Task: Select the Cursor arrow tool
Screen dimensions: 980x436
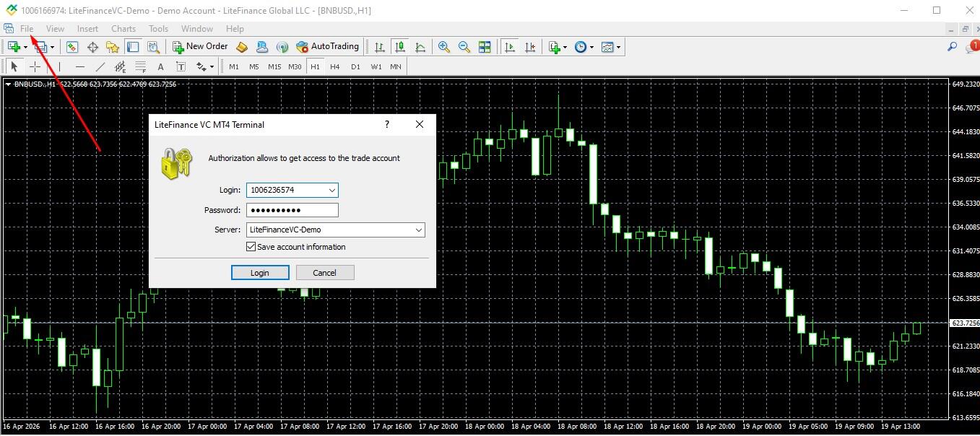Action: (x=14, y=66)
